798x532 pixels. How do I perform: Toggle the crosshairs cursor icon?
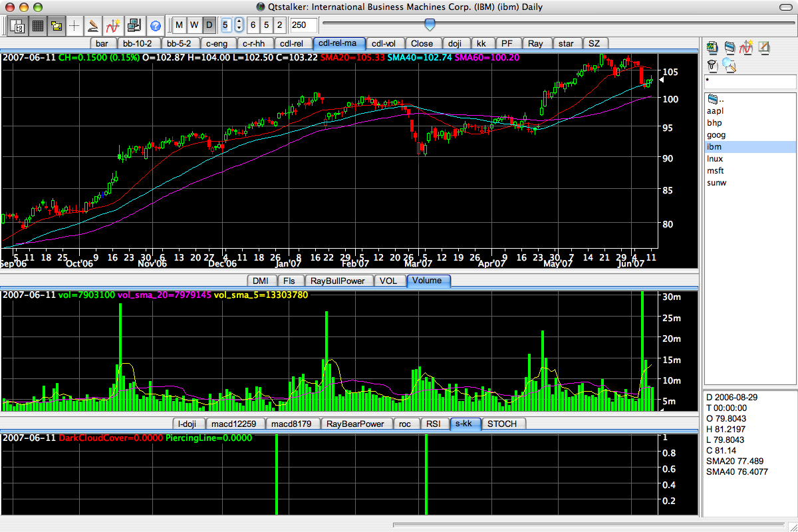[74, 26]
